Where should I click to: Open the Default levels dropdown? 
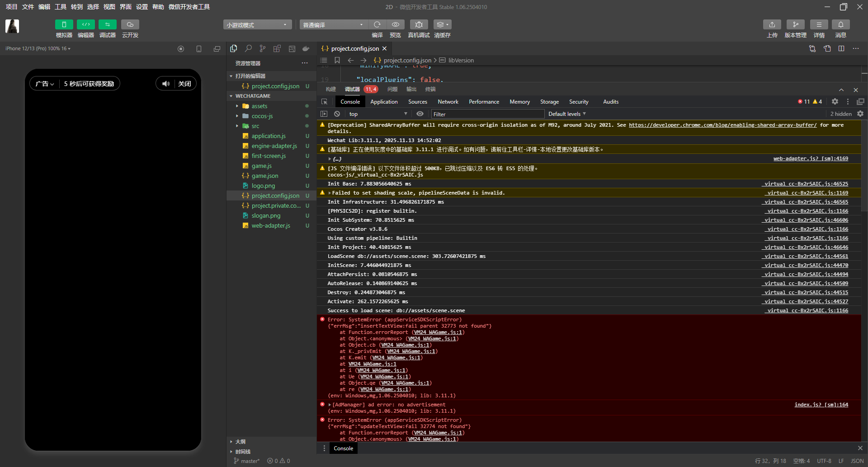[x=567, y=114]
